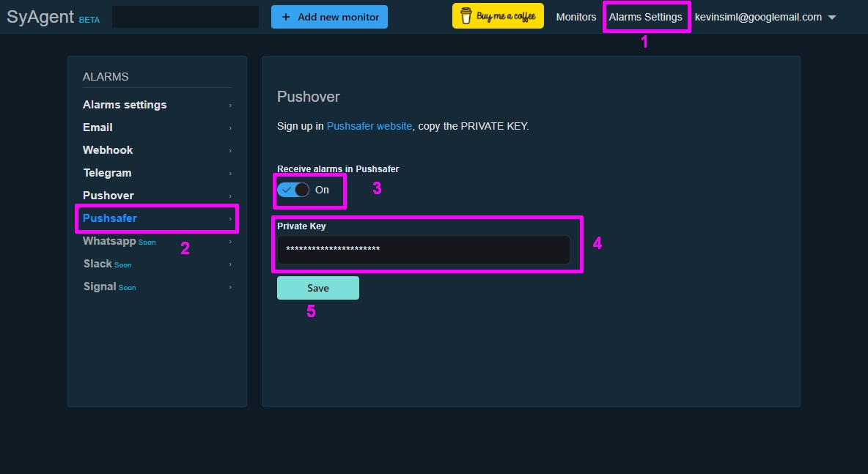This screenshot has height=474, width=868.
Task: Click the Receive alarms in Pushsafer label
Action: (338, 169)
